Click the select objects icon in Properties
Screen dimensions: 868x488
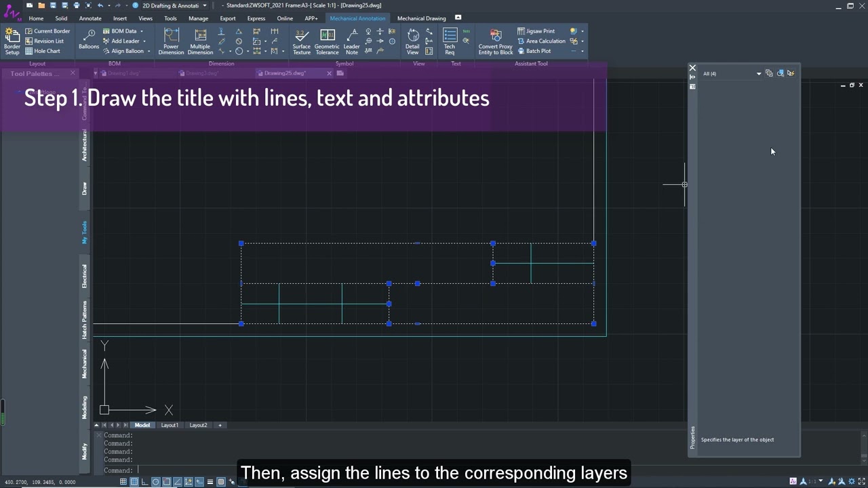pos(780,73)
